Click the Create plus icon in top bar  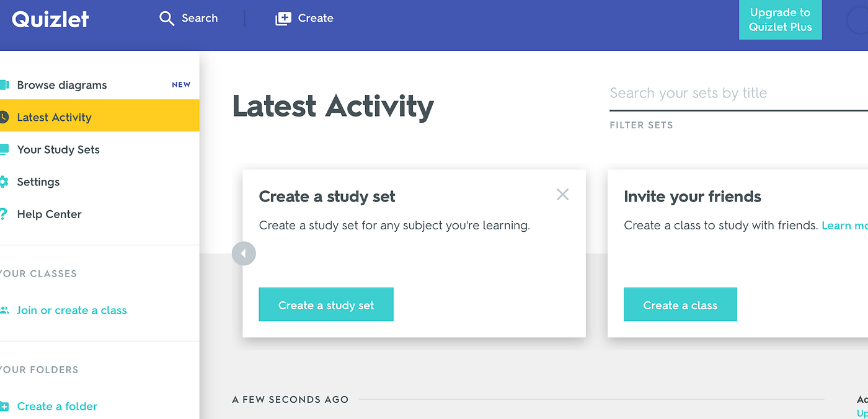coord(283,18)
